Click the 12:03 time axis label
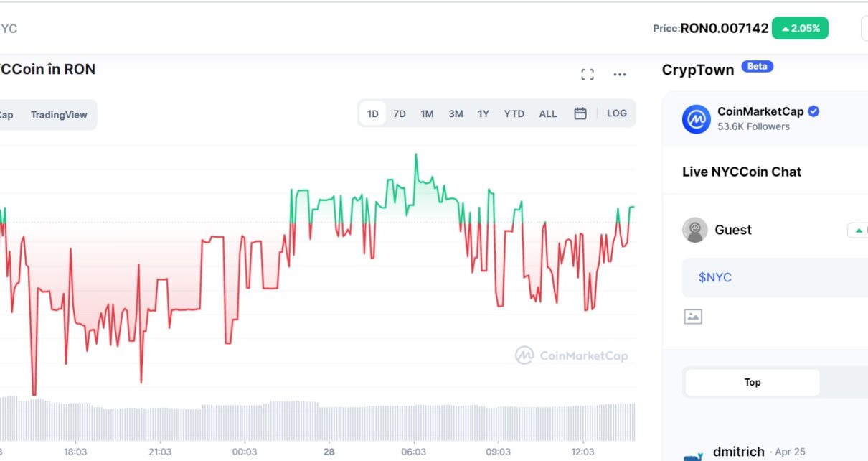Screen dimensions: 868x461 (x=583, y=452)
